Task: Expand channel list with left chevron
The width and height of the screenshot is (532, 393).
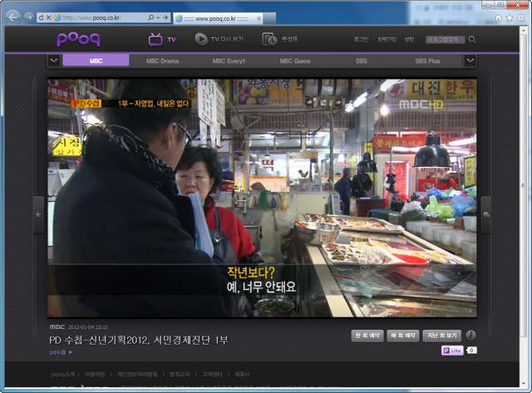Action: [x=53, y=61]
